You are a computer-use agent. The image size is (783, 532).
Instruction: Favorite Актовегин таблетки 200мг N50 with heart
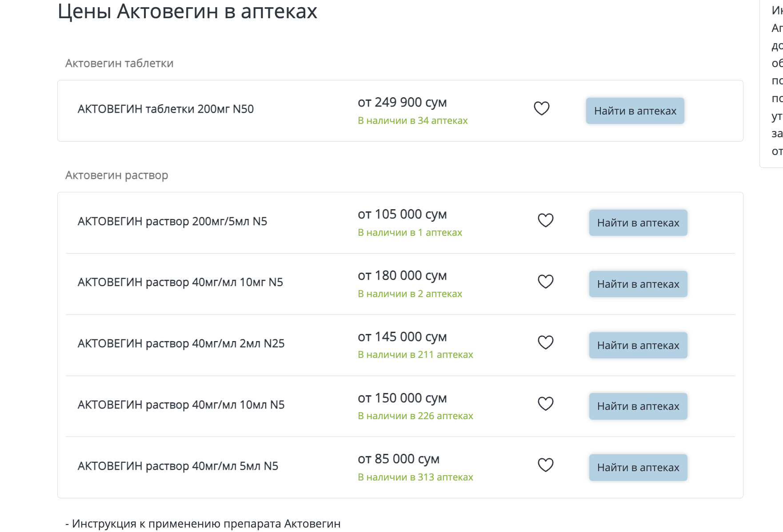(x=541, y=108)
